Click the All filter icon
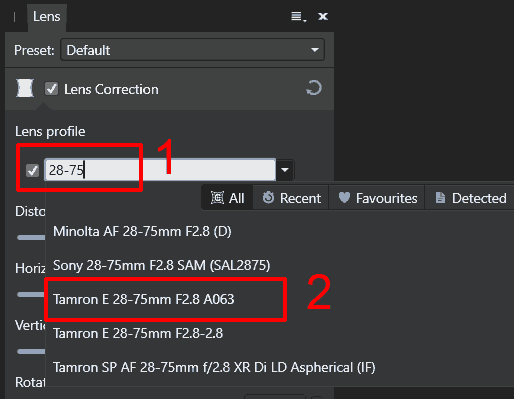 click(217, 198)
